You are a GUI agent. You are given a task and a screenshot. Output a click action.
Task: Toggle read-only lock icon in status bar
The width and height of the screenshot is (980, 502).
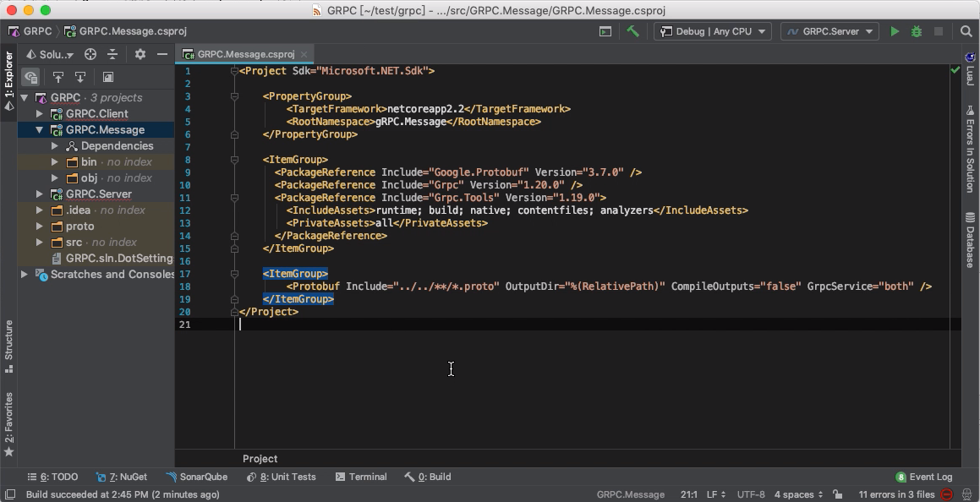(837, 494)
